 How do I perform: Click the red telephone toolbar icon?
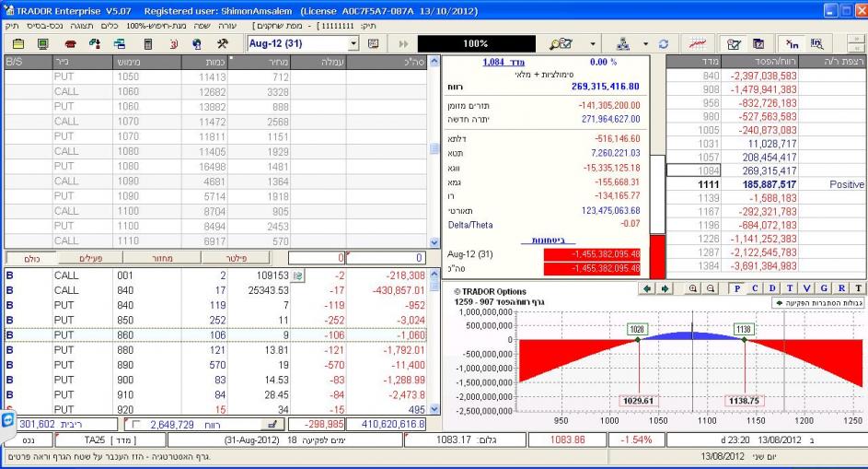coord(69,43)
